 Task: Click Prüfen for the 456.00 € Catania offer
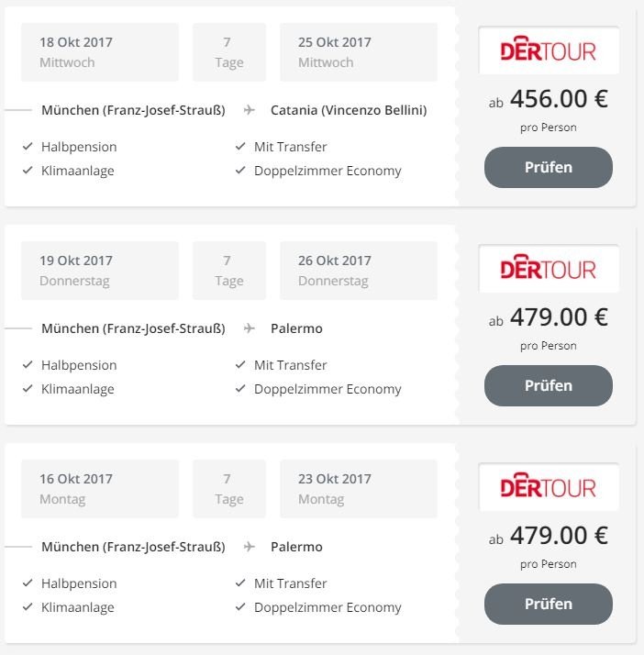[x=549, y=167]
